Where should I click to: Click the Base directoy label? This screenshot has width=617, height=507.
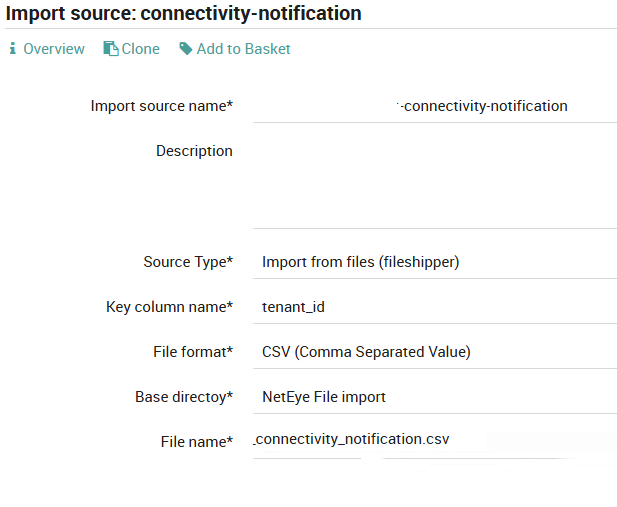pyautogui.click(x=184, y=397)
